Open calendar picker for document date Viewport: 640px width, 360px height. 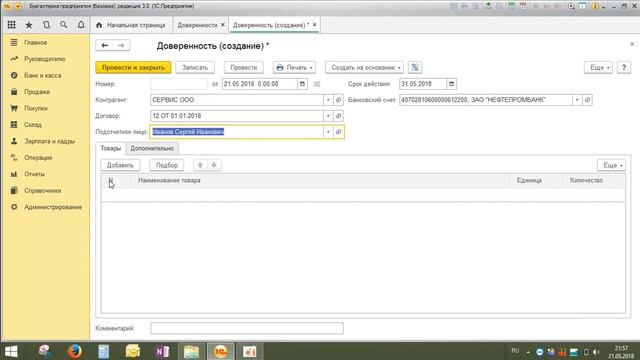[302, 84]
